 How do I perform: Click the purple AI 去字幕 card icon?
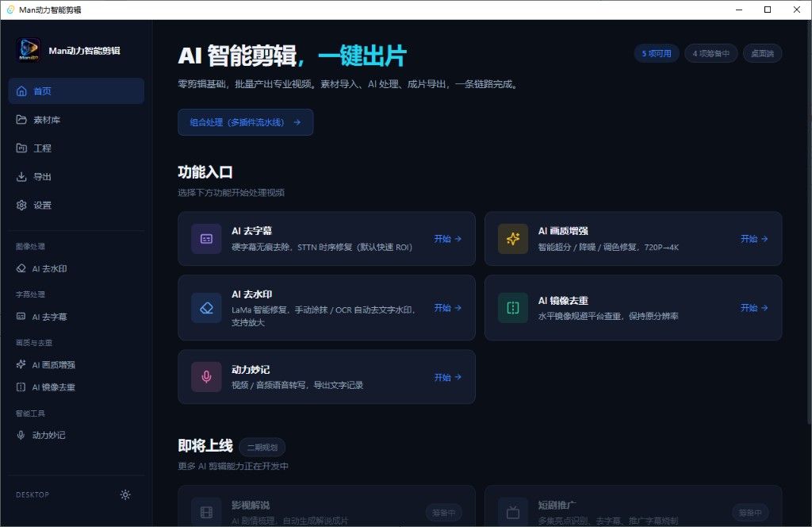tap(206, 239)
